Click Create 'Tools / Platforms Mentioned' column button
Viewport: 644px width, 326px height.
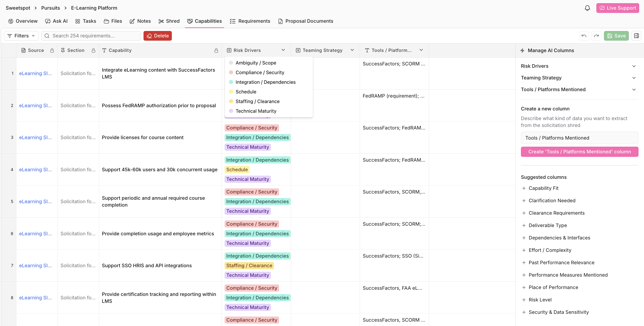coord(579,152)
